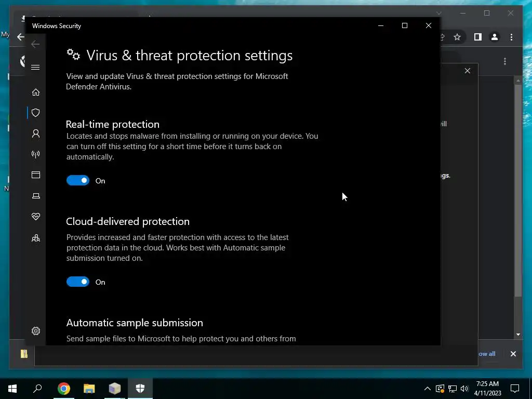
Task: Click the Chrome bookmark star icon
Action: [457, 37]
